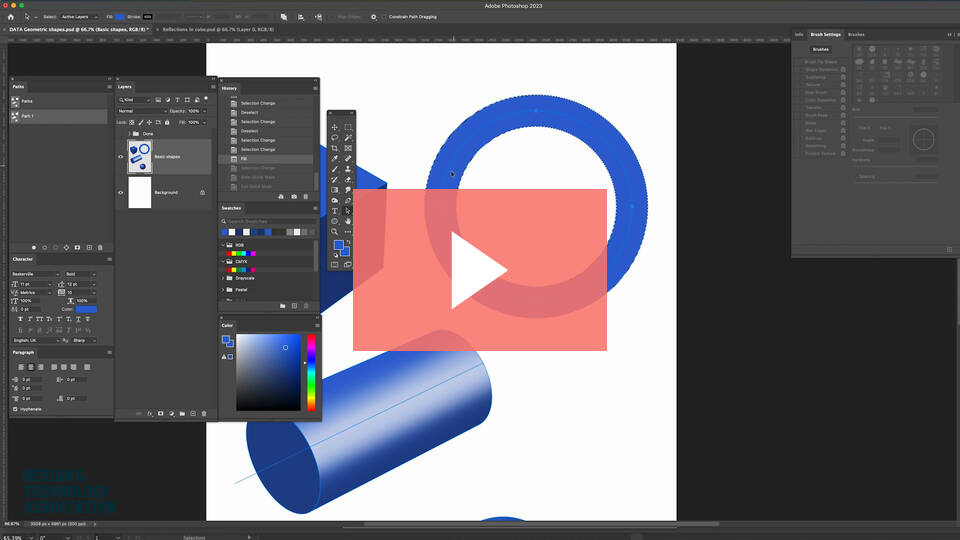Click the Brushes button in Brush Settings
Image resolution: width=960 pixels, height=540 pixels.
(820, 49)
